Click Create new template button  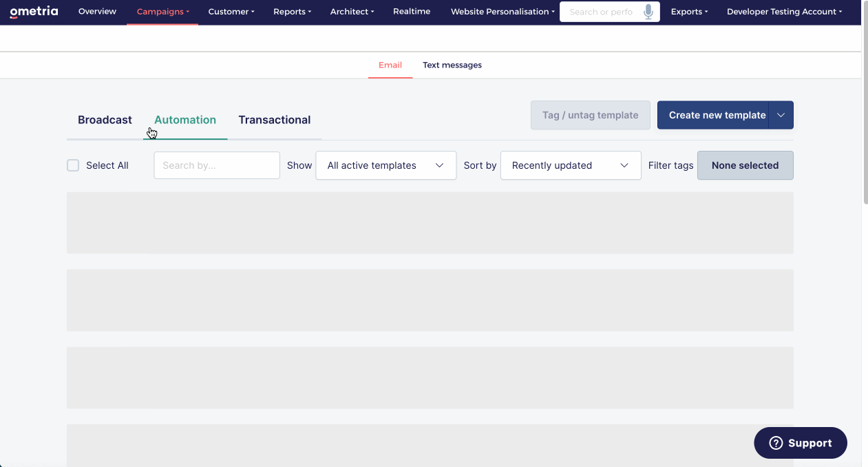(x=713, y=115)
